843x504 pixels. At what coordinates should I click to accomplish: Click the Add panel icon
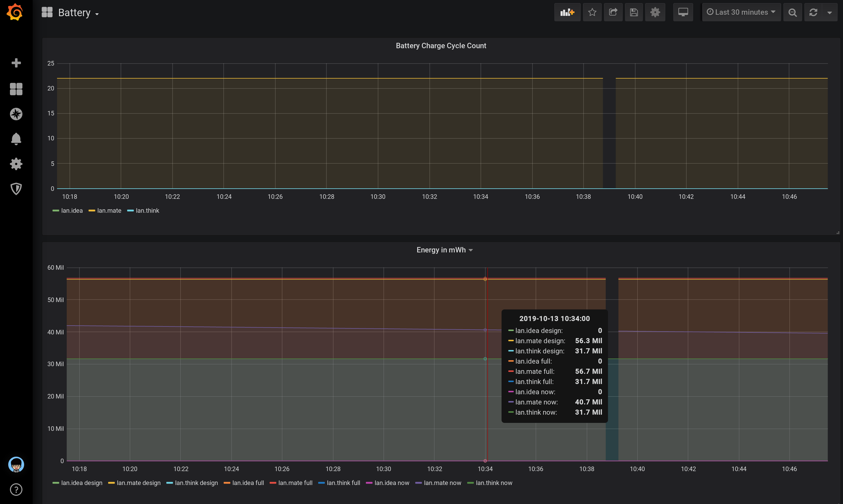[x=567, y=12]
